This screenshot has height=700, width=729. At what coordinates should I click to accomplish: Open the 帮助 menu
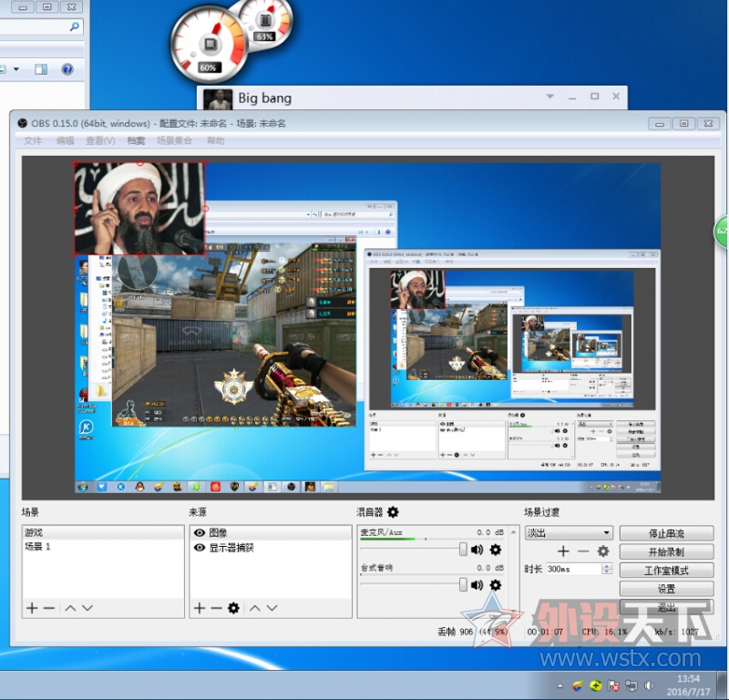(216, 140)
